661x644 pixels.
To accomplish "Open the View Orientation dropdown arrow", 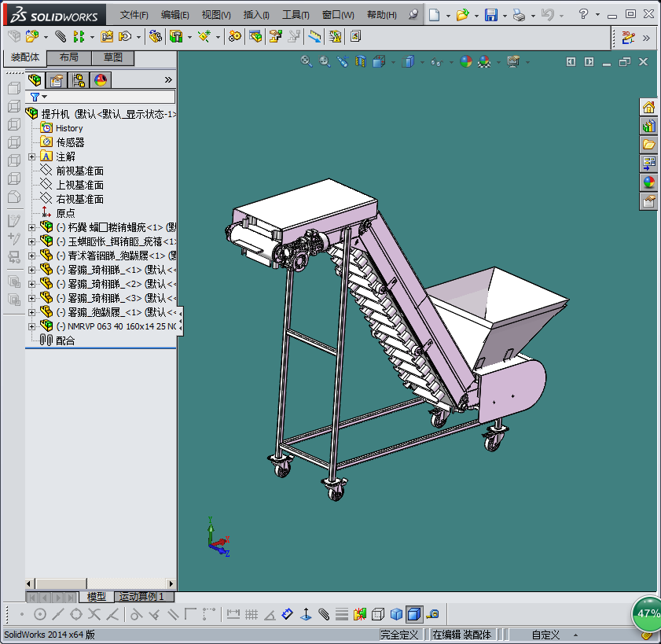I will tap(393, 62).
